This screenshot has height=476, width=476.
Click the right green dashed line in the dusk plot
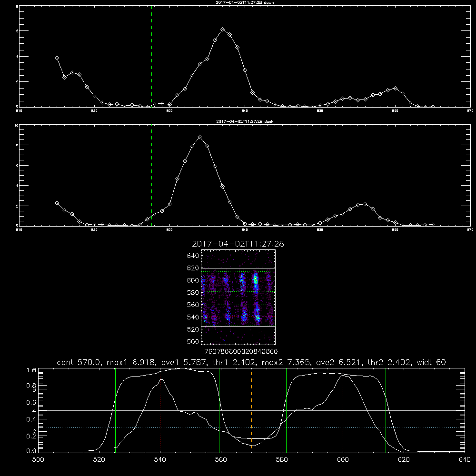[263, 175]
